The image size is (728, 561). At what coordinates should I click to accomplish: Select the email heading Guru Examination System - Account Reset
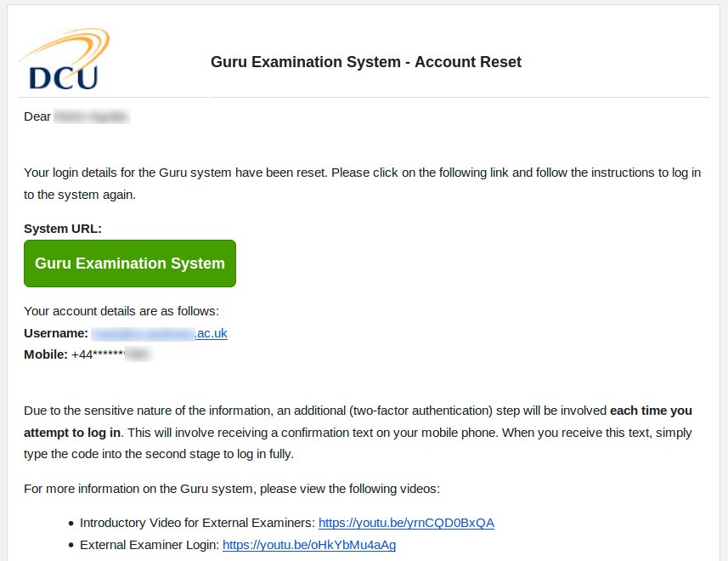pyautogui.click(x=365, y=62)
